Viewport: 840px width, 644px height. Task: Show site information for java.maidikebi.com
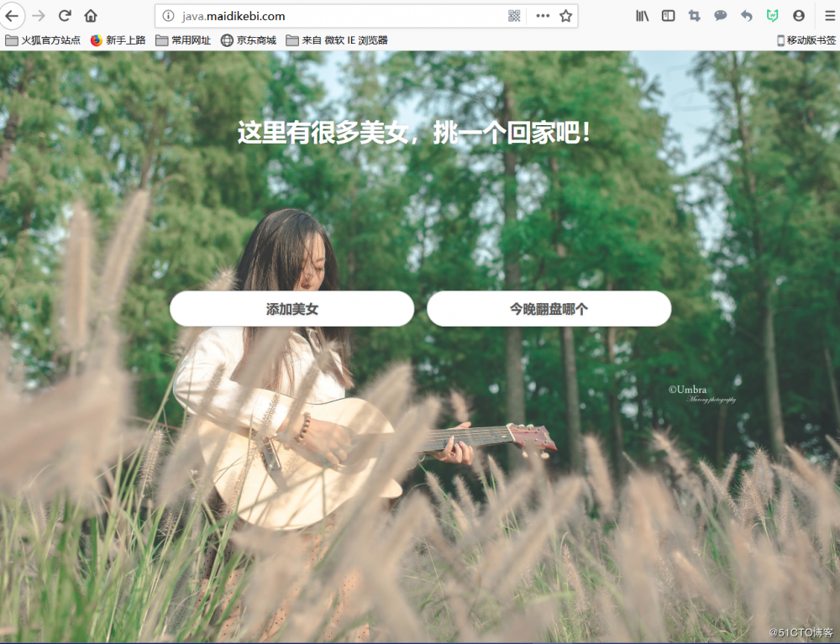(x=168, y=16)
